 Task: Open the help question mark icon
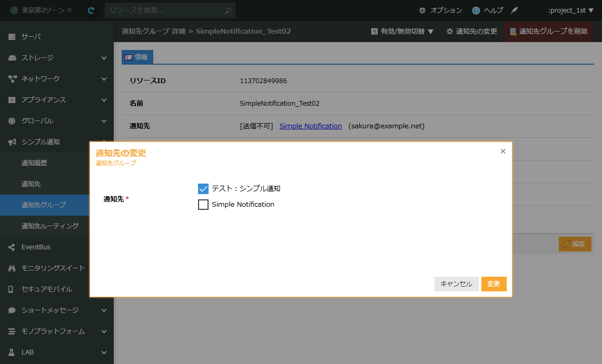coord(476,11)
